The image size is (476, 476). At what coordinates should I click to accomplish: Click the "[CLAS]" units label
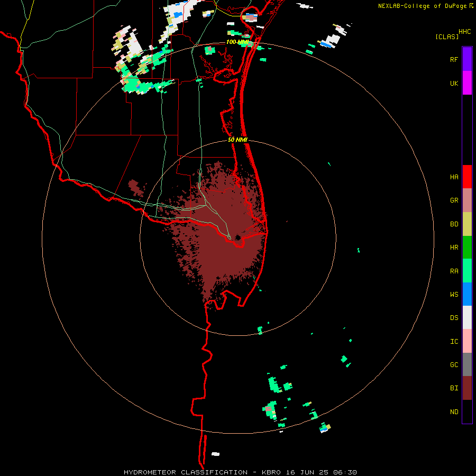click(x=447, y=36)
